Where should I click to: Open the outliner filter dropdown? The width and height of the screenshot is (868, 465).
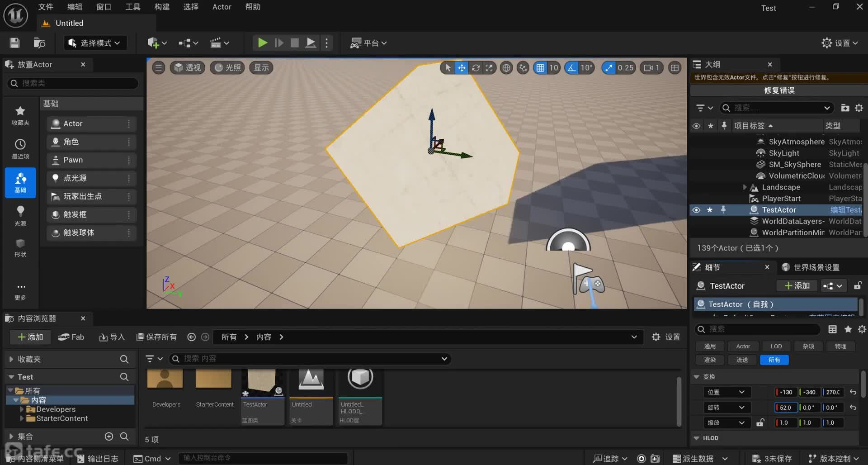(704, 108)
